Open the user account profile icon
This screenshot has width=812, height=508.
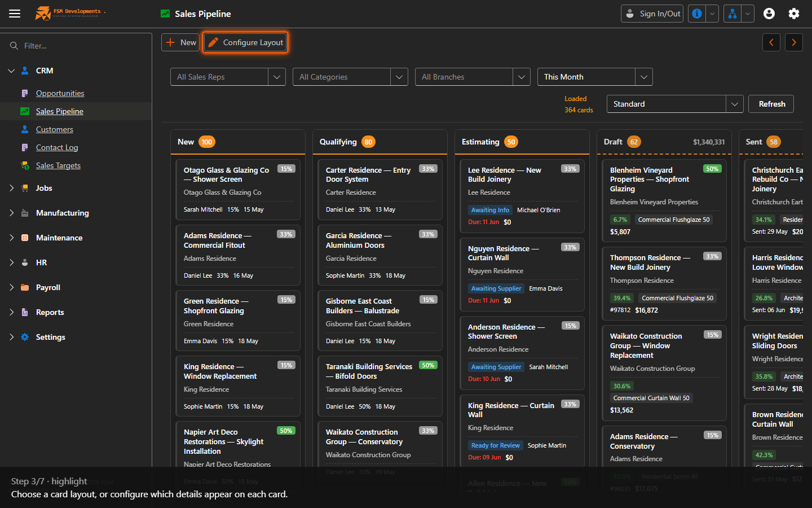click(769, 14)
